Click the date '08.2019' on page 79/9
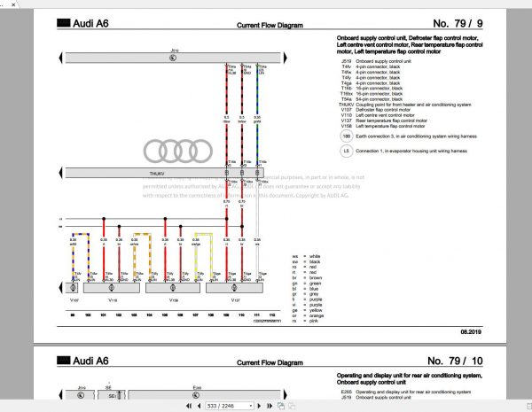 (471, 332)
